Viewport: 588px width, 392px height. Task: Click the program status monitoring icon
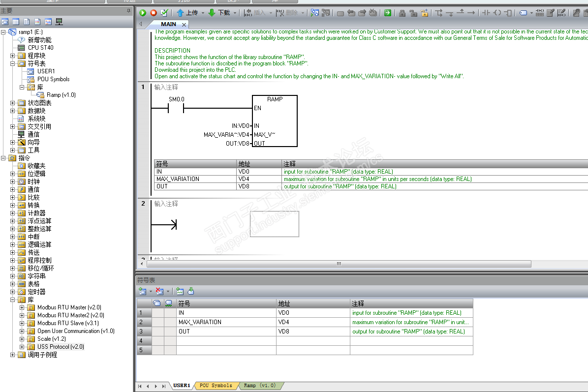tap(314, 13)
